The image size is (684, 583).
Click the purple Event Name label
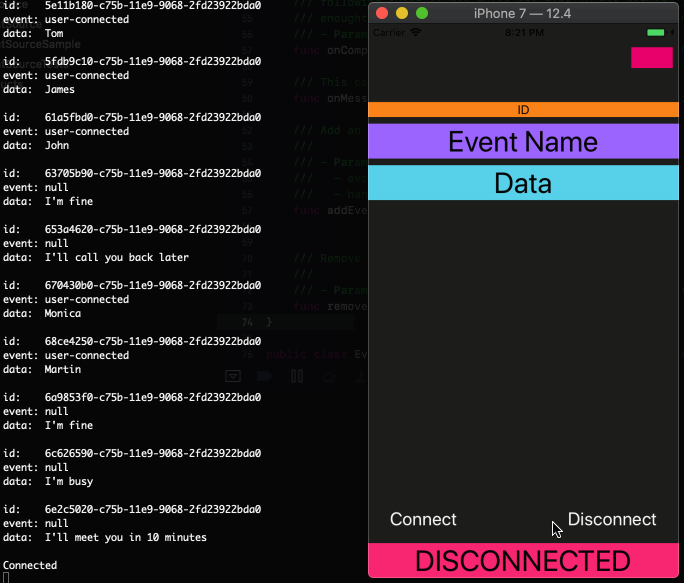(x=523, y=141)
